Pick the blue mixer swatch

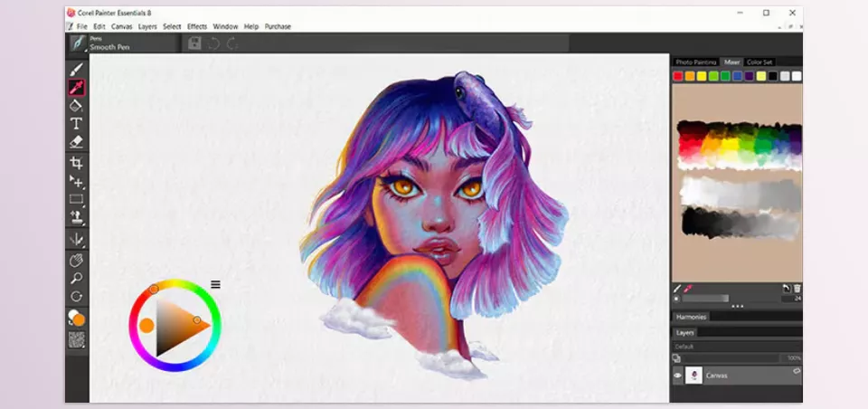click(738, 77)
